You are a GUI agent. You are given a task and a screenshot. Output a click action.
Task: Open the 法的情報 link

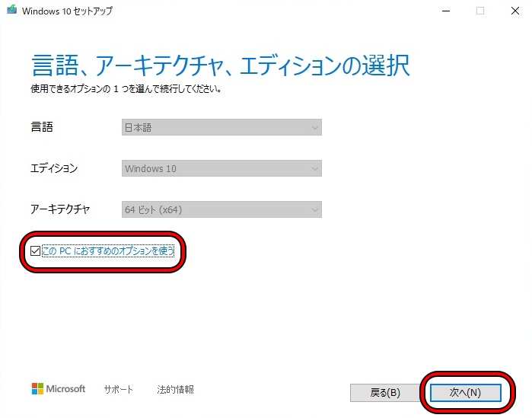pos(175,389)
